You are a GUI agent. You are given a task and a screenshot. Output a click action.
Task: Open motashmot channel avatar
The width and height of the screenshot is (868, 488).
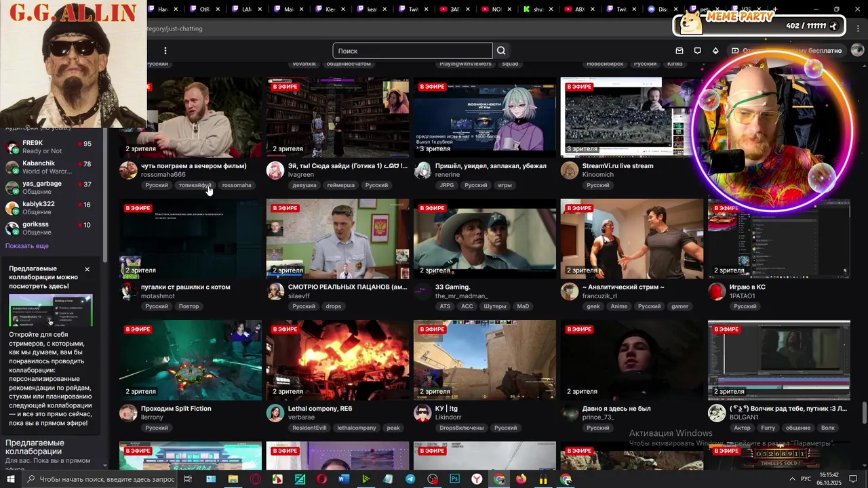coord(128,291)
